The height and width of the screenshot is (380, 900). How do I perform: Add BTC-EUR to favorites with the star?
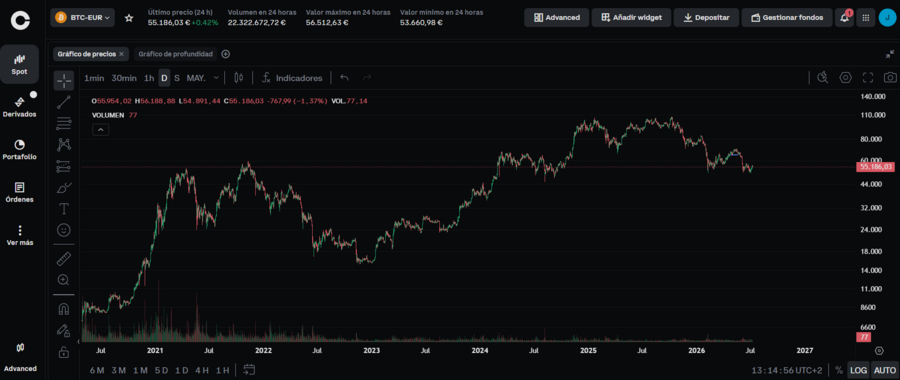pyautogui.click(x=129, y=18)
